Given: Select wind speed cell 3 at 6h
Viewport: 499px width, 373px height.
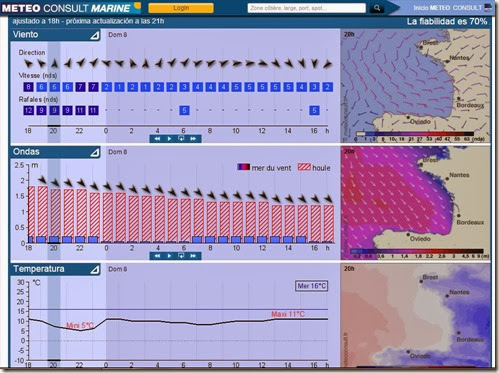Looking at the screenshot, I should 184,87.
